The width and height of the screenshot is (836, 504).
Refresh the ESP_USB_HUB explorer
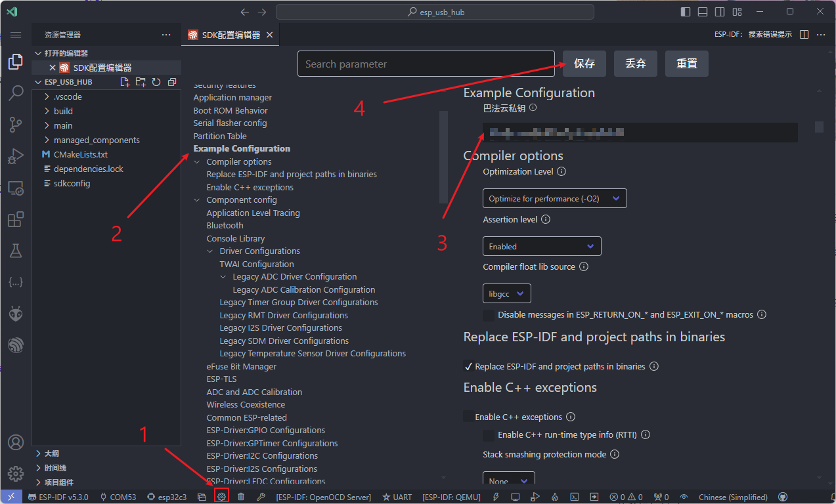pos(156,82)
